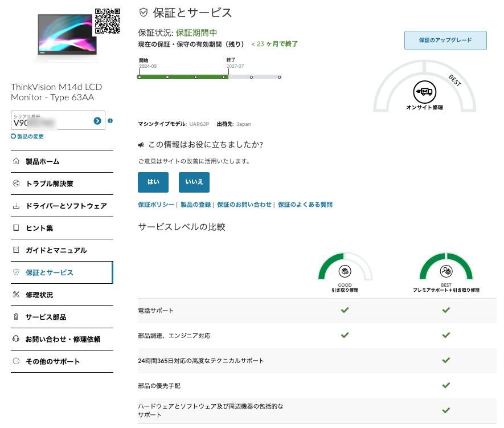Open ヒント集 menu item
The width and height of the screenshot is (504, 428).
pos(62,228)
